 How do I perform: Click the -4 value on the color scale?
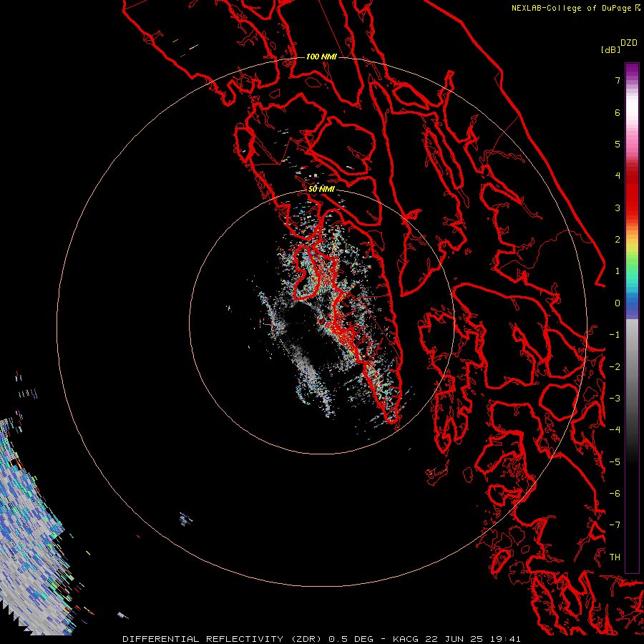tap(615, 430)
